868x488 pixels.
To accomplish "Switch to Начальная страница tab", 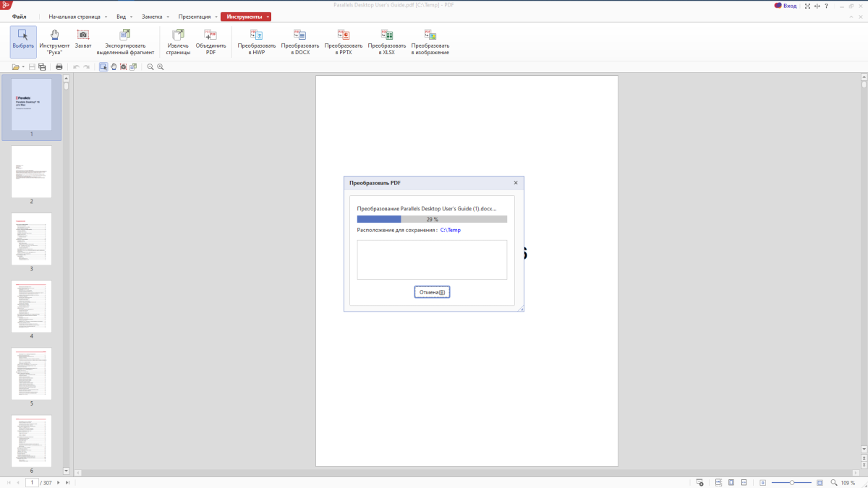I will [x=75, y=17].
